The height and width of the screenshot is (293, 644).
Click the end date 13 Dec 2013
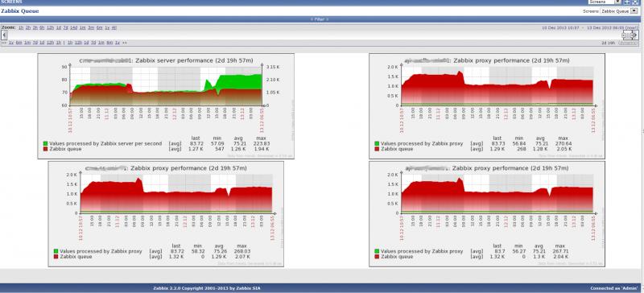click(x=598, y=27)
